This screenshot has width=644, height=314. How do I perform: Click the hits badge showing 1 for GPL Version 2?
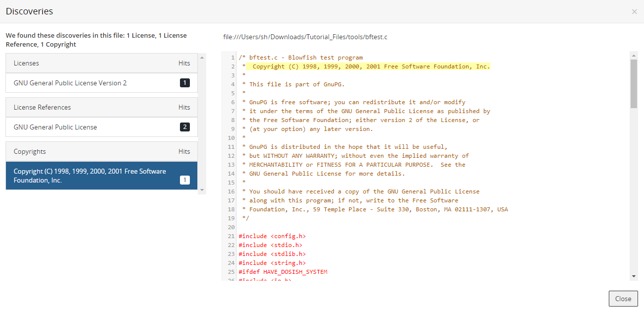[184, 83]
